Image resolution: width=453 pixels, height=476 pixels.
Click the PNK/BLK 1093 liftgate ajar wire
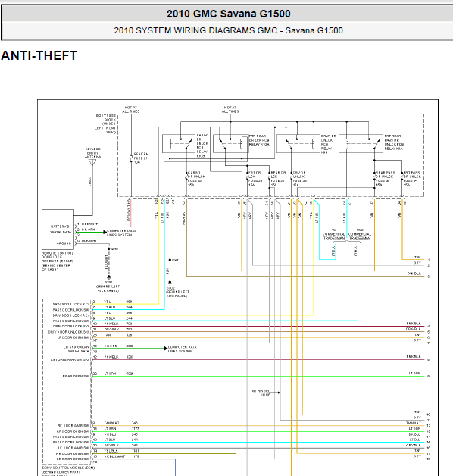258,360
